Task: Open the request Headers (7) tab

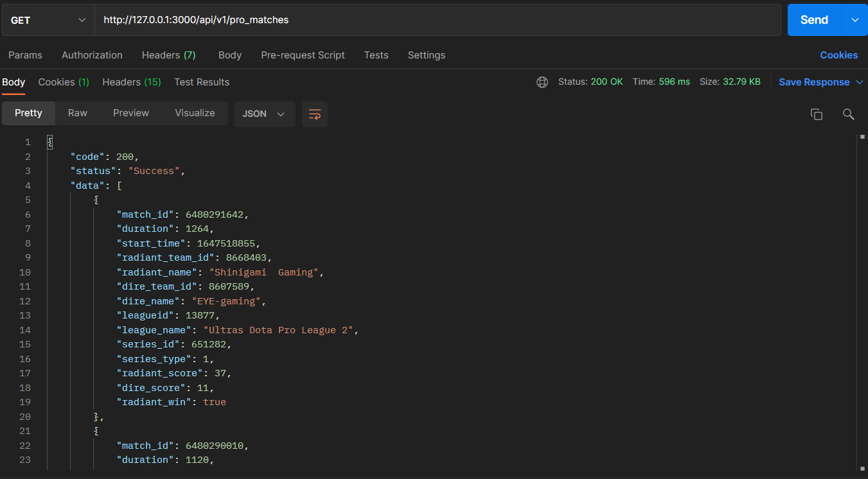Action: [x=168, y=55]
